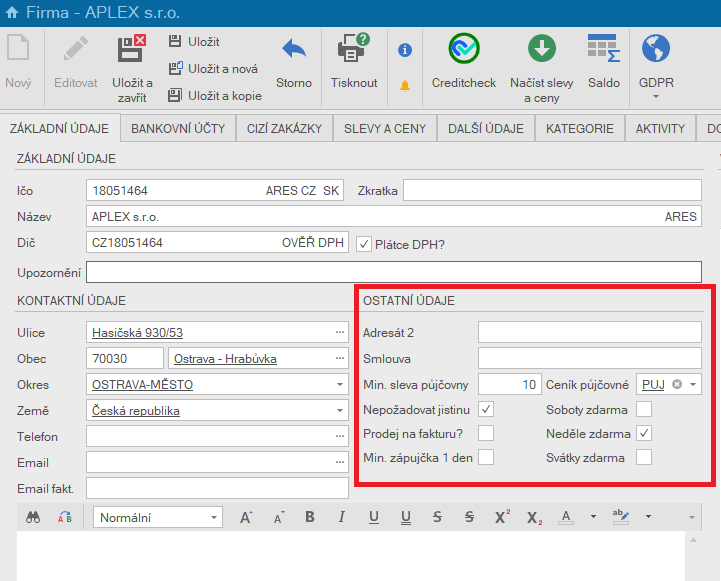This screenshot has width=721, height=581.
Task: Click the orange bell notification icon
Action: tap(405, 86)
